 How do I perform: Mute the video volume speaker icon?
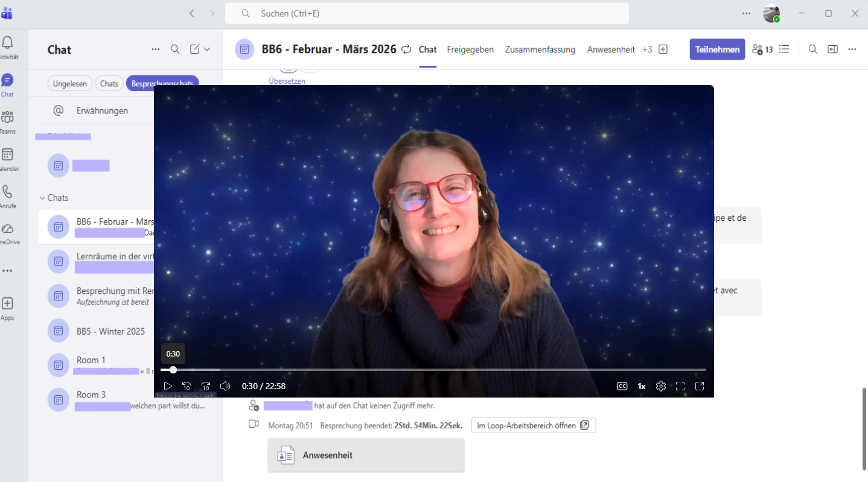[x=225, y=386]
